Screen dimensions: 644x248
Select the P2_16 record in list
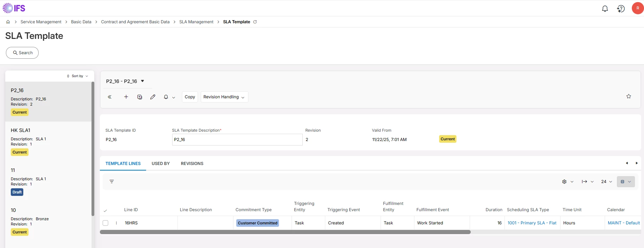pyautogui.click(x=48, y=101)
